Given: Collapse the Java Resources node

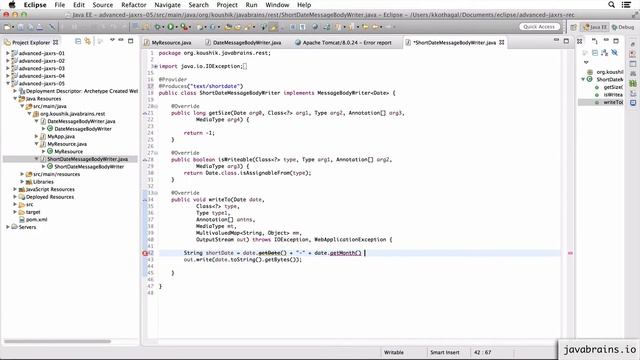Looking at the screenshot, I should 15,98.
